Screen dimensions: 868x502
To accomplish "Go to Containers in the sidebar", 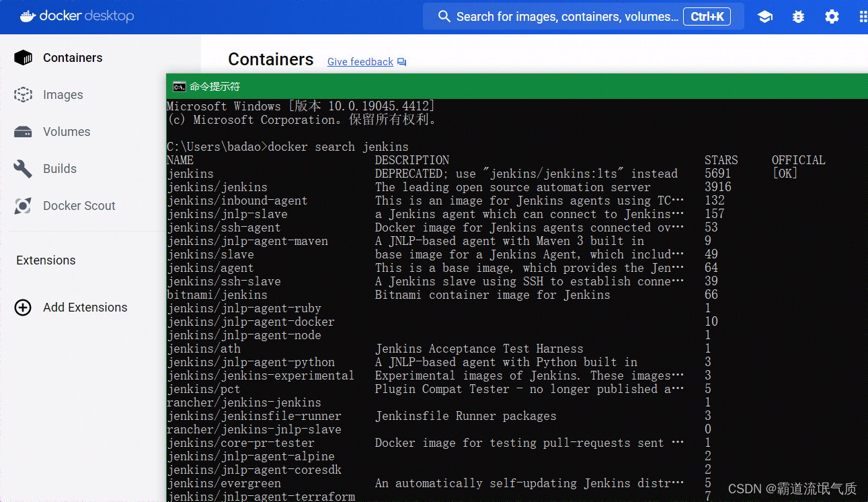I will 73,58.
